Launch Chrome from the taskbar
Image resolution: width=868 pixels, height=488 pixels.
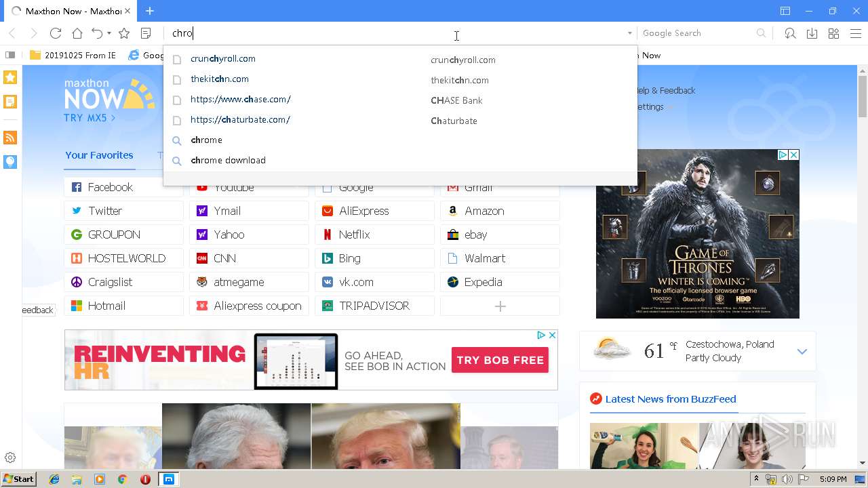(123, 479)
